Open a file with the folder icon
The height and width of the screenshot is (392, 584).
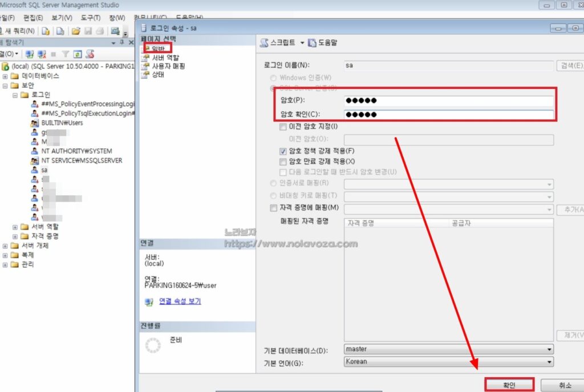[76, 31]
